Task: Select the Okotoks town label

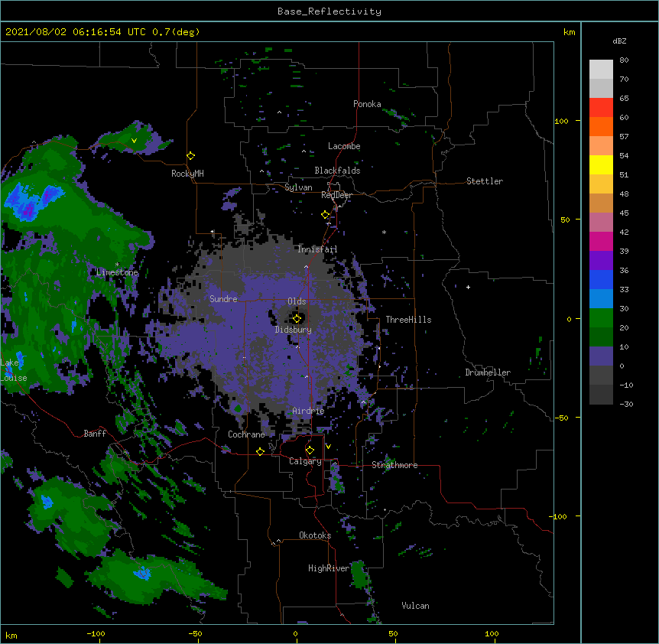Action: click(x=315, y=535)
